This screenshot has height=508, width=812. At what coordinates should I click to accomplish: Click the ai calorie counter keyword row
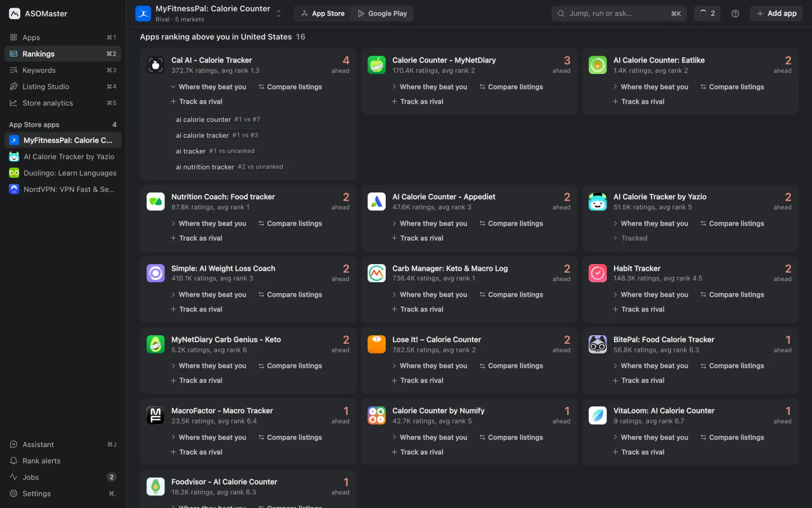click(x=218, y=119)
